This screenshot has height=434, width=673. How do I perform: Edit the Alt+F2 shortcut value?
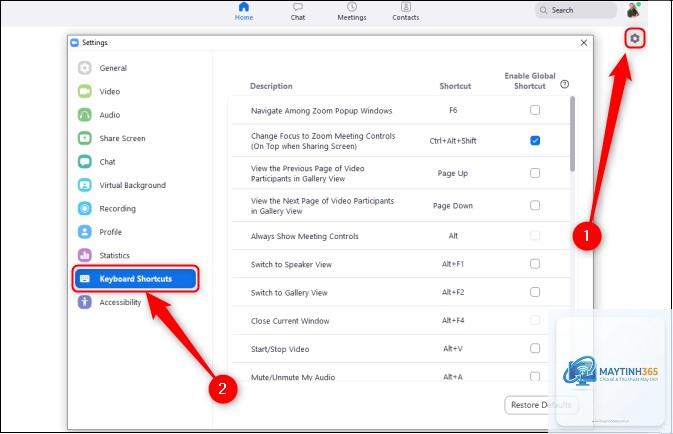453,292
